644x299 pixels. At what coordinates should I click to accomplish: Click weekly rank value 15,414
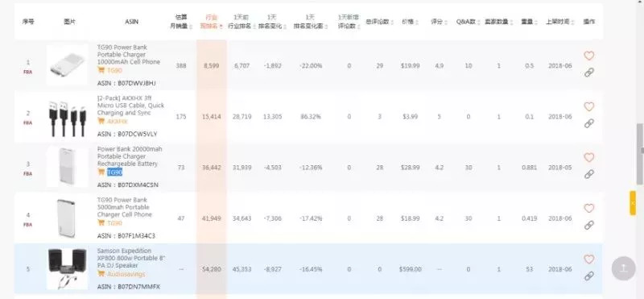point(211,117)
